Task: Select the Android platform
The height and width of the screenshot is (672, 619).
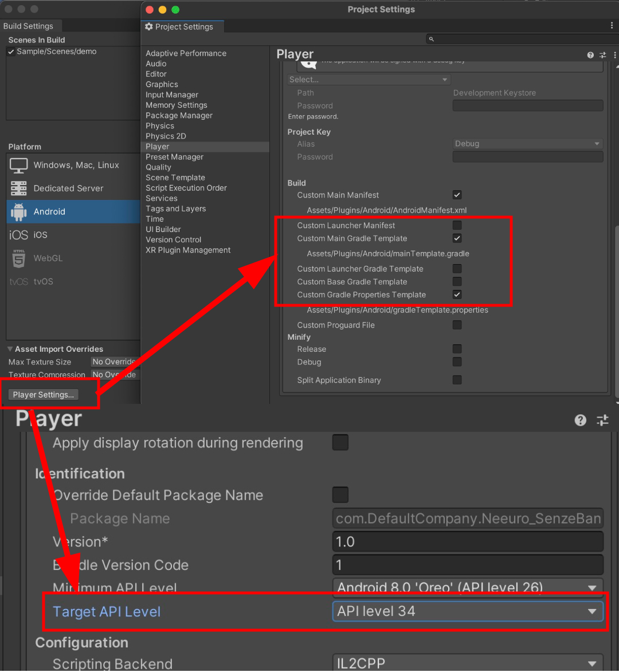Action: pos(49,211)
